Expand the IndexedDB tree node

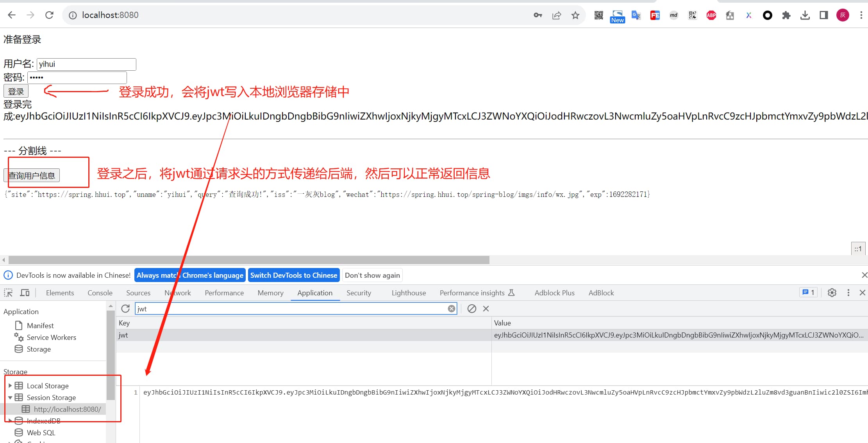coord(10,421)
